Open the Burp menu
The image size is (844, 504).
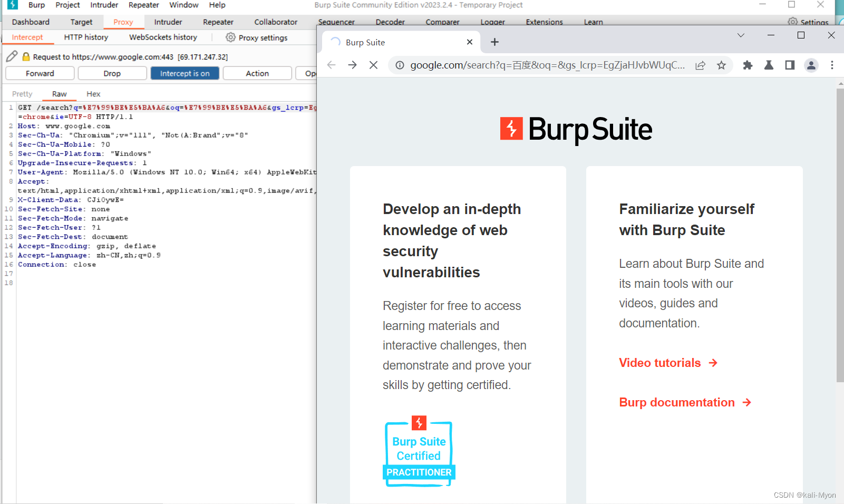point(36,5)
